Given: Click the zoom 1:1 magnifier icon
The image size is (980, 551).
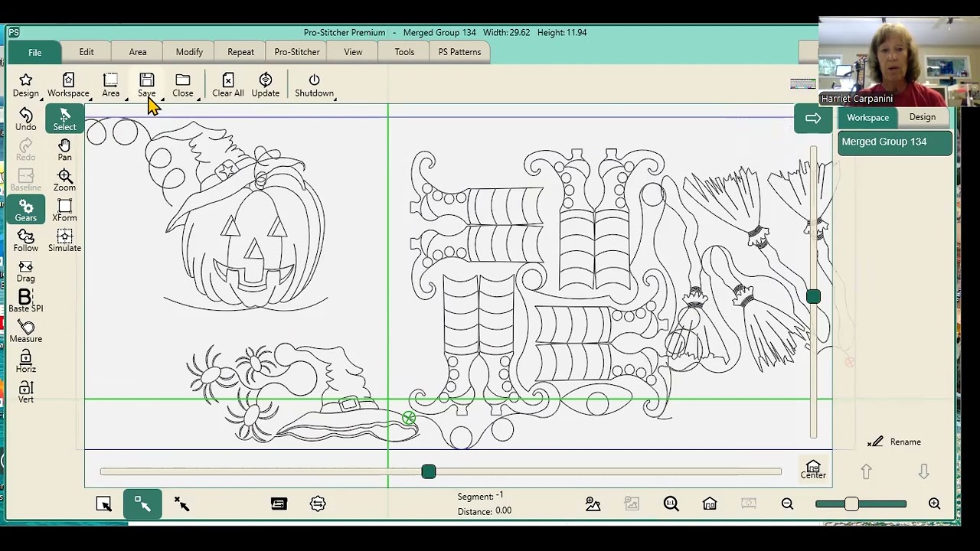Looking at the screenshot, I should tap(671, 504).
